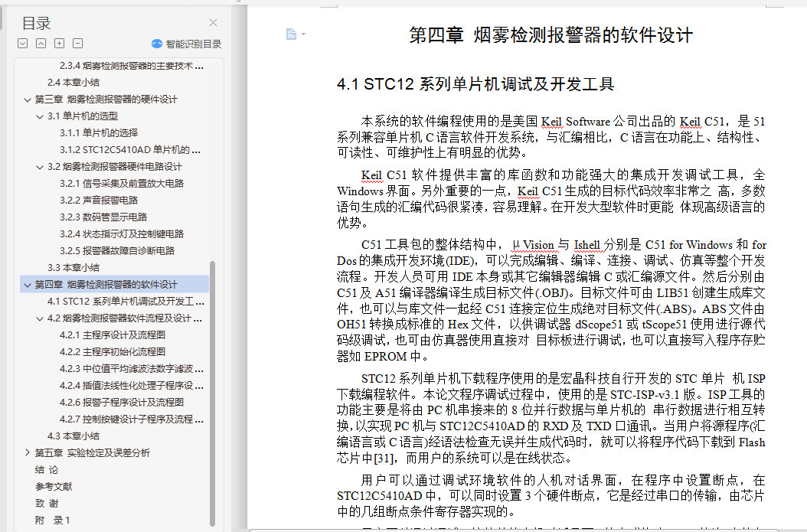Click the outline pane vertical scrollbar thumb
The height and width of the screenshot is (532, 807).
point(212,393)
